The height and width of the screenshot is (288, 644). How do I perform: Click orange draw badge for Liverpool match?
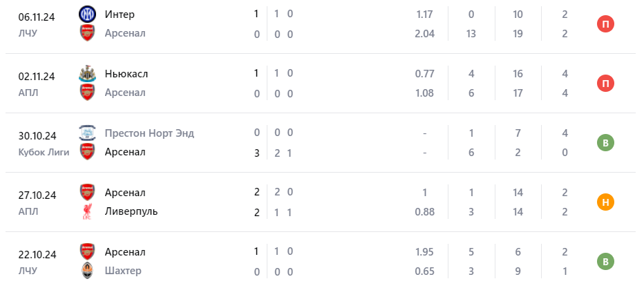605,202
